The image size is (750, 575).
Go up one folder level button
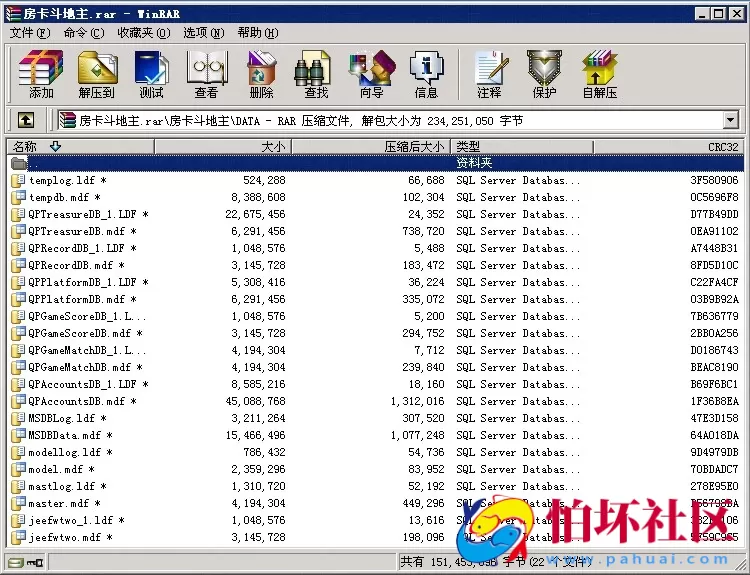26,120
